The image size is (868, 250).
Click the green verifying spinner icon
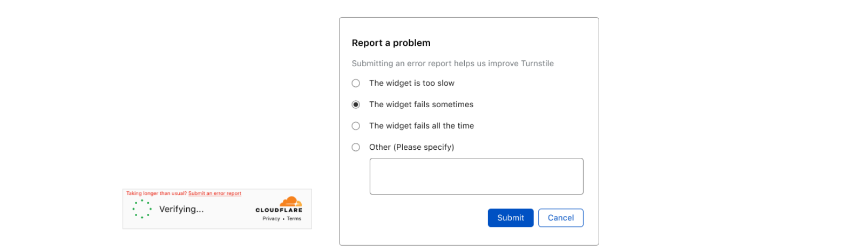(142, 209)
